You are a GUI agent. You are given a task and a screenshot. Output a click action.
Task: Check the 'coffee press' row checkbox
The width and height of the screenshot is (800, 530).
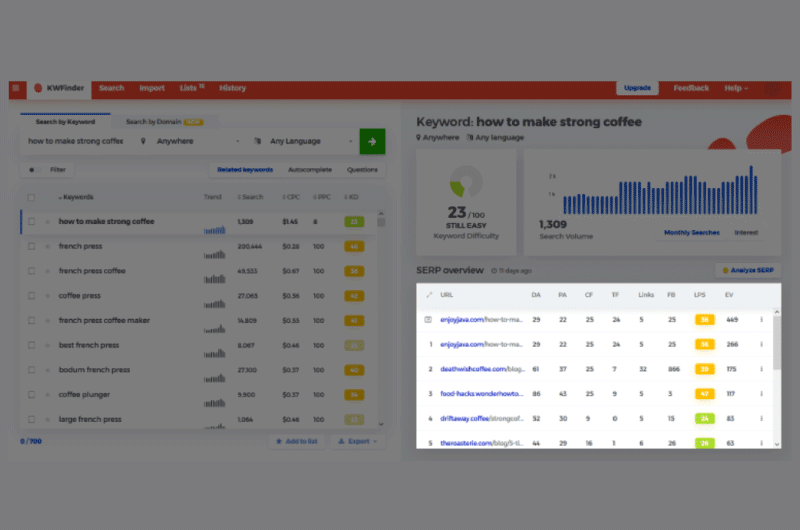32,296
